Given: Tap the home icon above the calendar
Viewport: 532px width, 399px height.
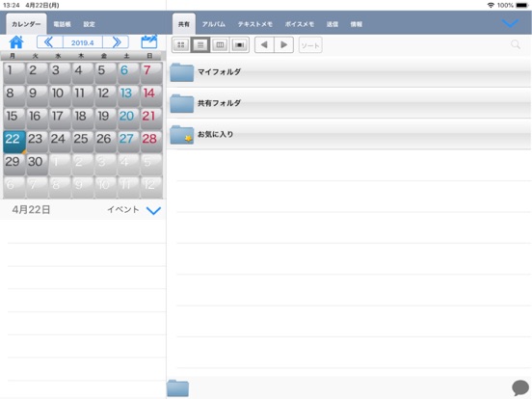Looking at the screenshot, I should pos(16,42).
